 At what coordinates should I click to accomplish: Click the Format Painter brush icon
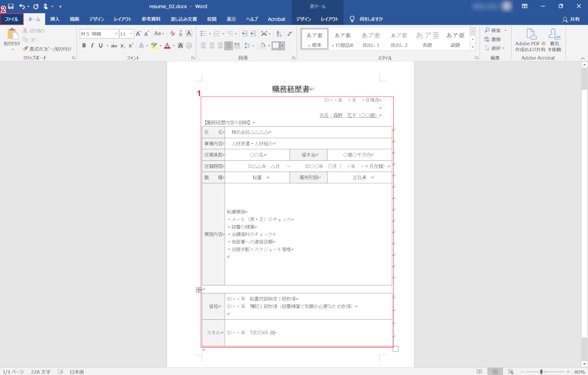point(25,49)
